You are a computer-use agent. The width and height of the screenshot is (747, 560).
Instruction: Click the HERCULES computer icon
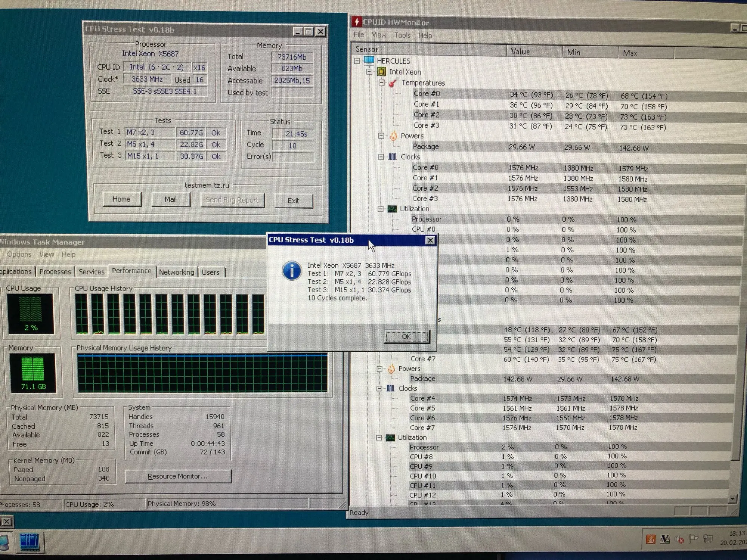369,60
